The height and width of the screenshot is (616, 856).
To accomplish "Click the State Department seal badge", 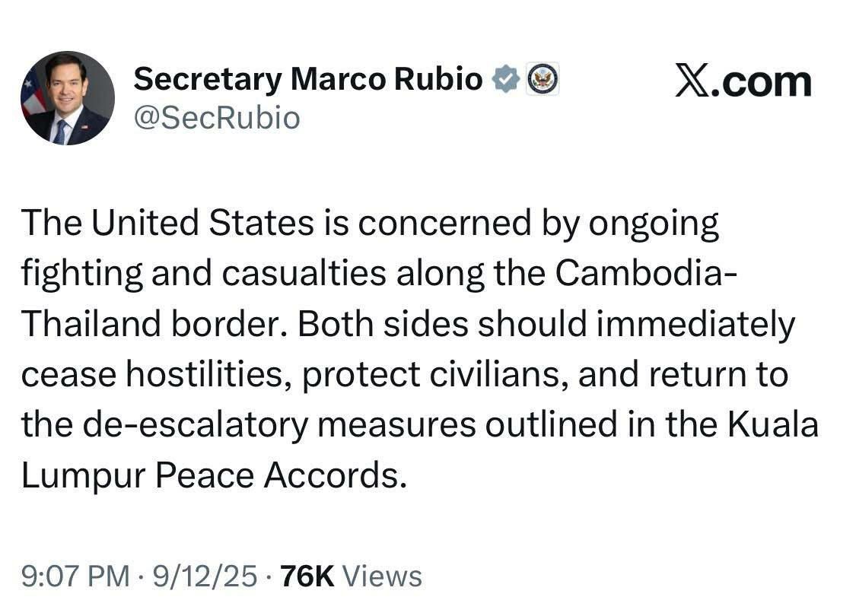I will click(x=543, y=79).
